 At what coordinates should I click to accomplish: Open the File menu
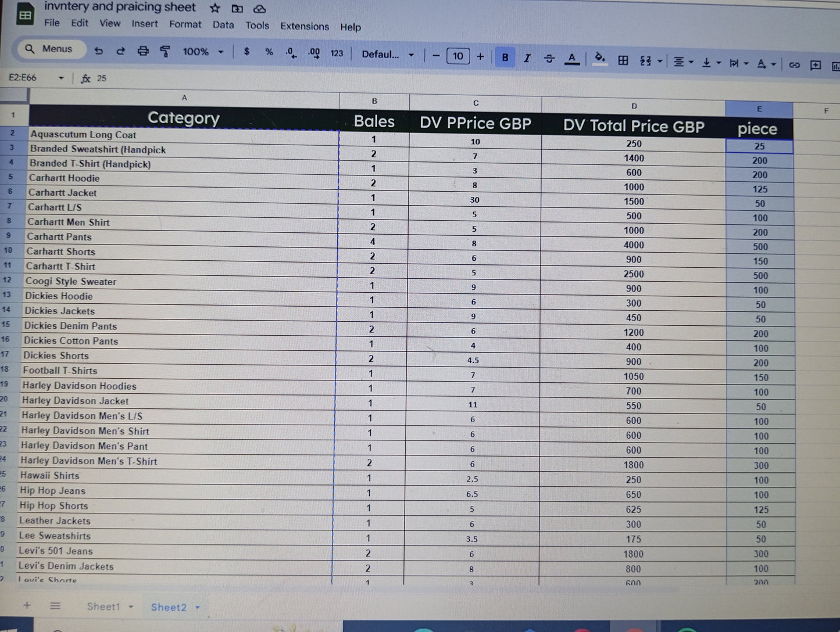coord(52,23)
